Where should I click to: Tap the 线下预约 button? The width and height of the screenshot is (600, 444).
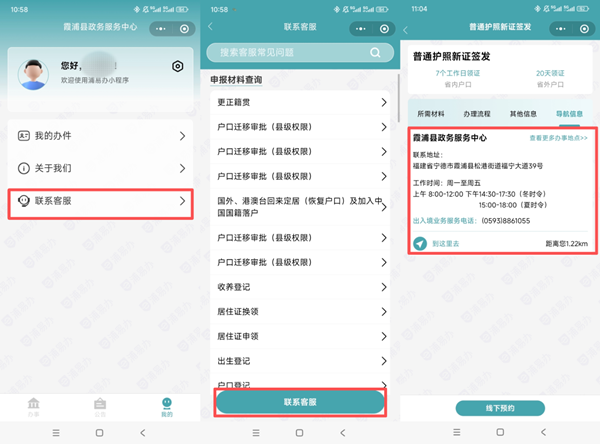coord(500,408)
